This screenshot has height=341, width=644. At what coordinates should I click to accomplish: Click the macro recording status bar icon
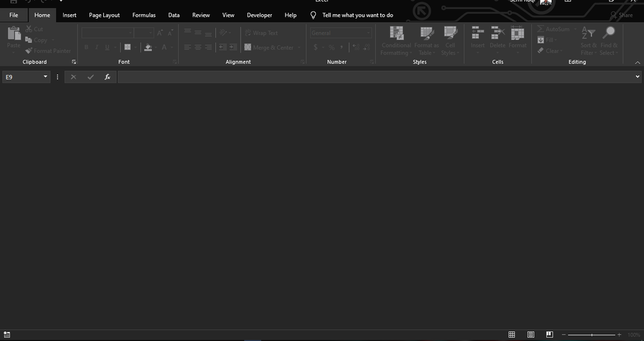[6, 335]
